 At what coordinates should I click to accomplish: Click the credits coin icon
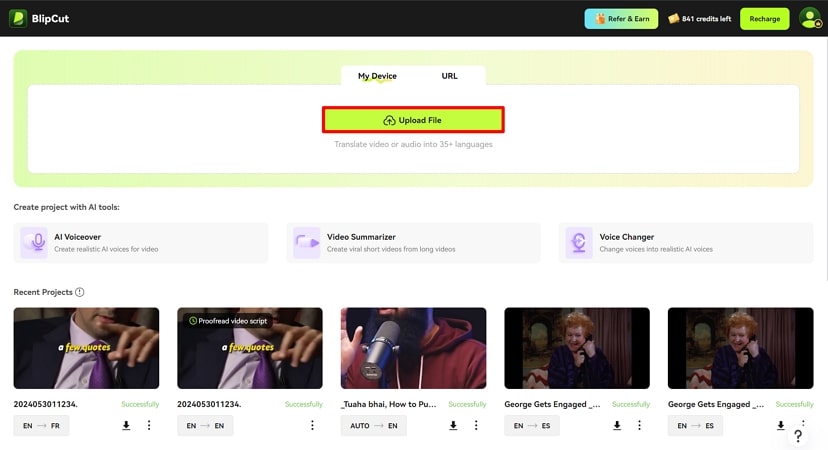coord(673,19)
